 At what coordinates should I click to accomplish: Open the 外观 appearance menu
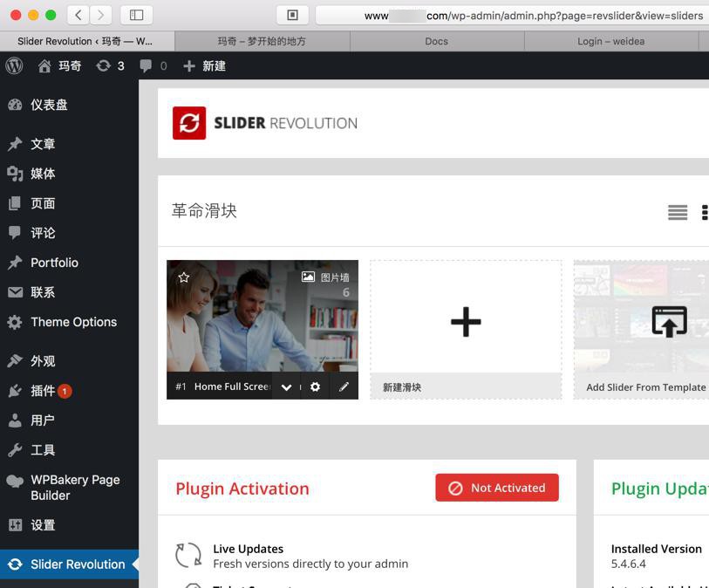coord(69,361)
